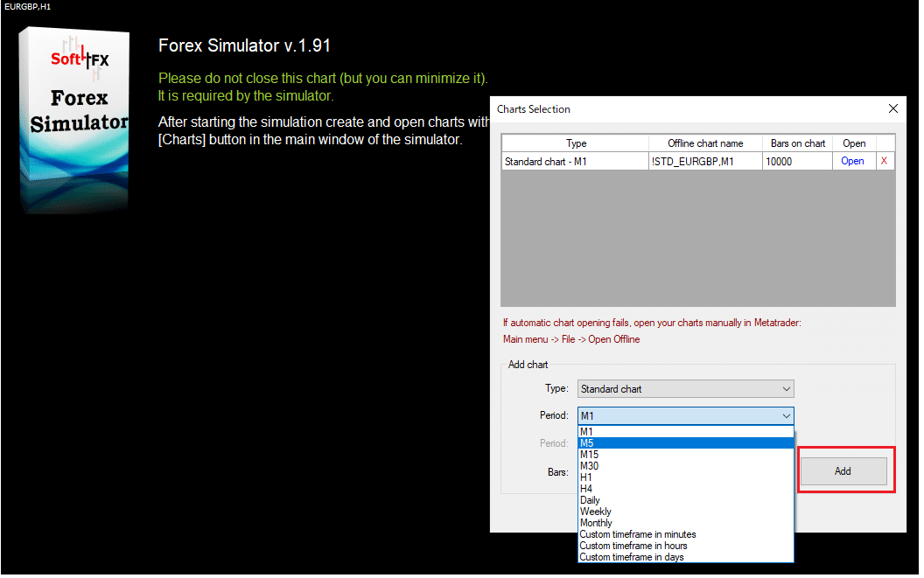Click the !STD_EURGBP,M1 chart name cell
Screen dimensions: 924x578
(705, 162)
